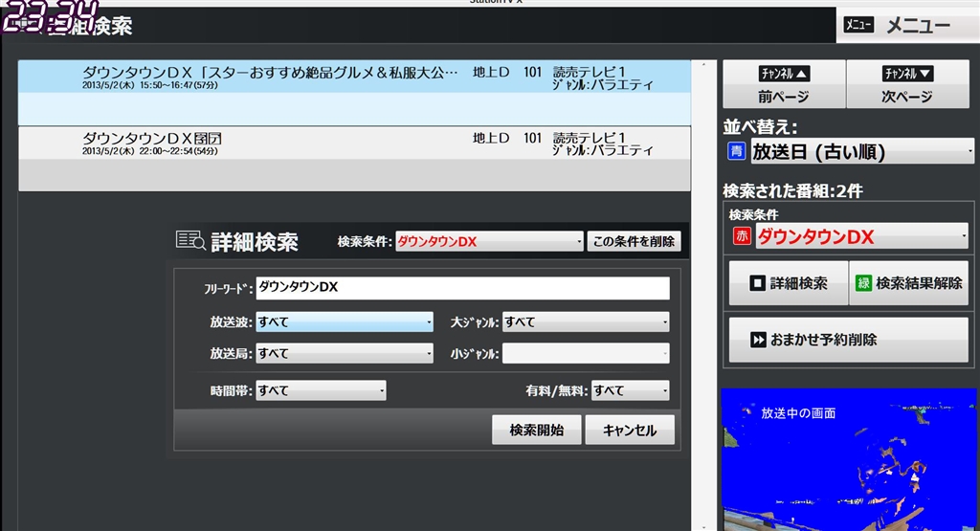Open the メニュー button at top right
The width and height of the screenshot is (980, 531).
(x=907, y=25)
